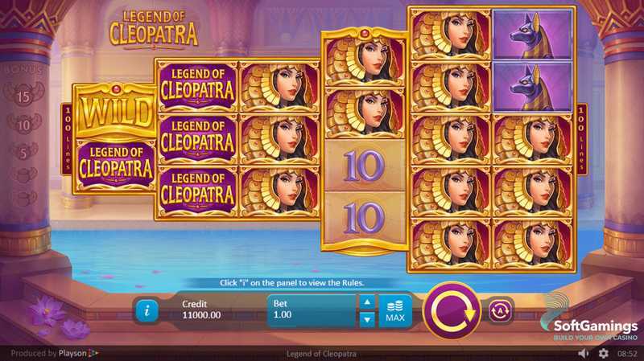Click the bonus scarab marked 10
644x361 pixels.
24,124
